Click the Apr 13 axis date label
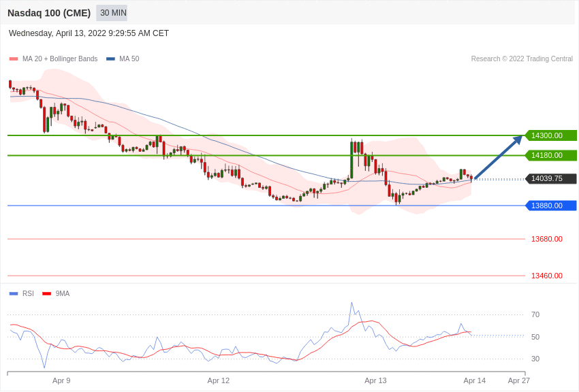The width and height of the screenshot is (579, 392). pyautogui.click(x=375, y=380)
